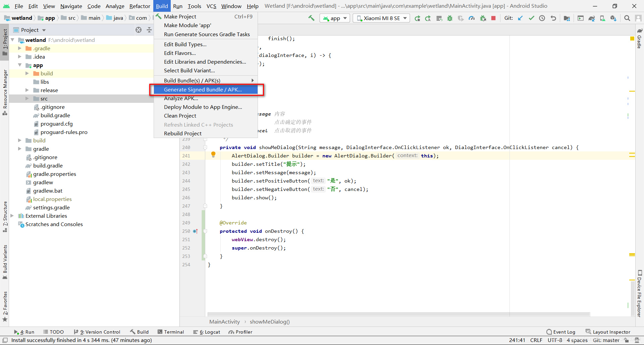The height and width of the screenshot is (345, 644).
Task: Click the Git: master branch widget
Action: 606,340
